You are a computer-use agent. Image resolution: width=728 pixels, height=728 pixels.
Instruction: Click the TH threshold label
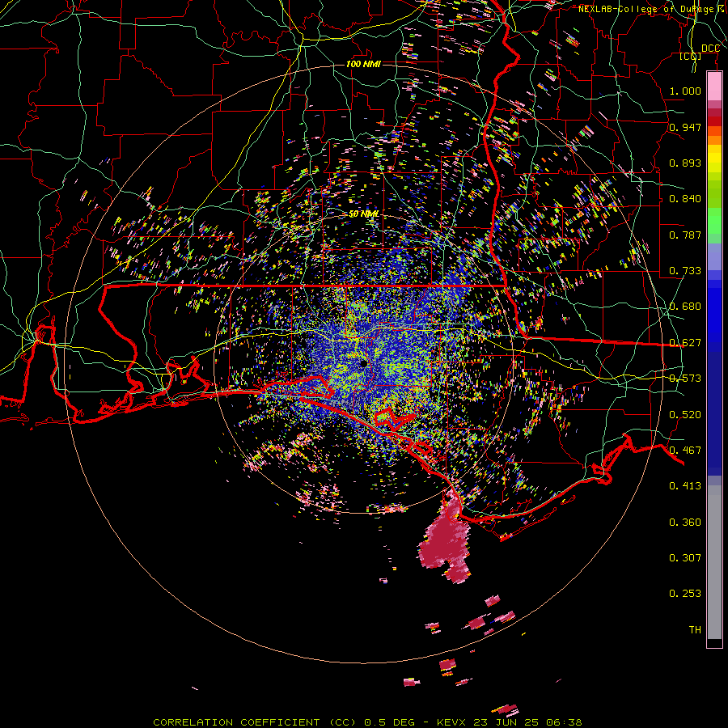pos(695,630)
